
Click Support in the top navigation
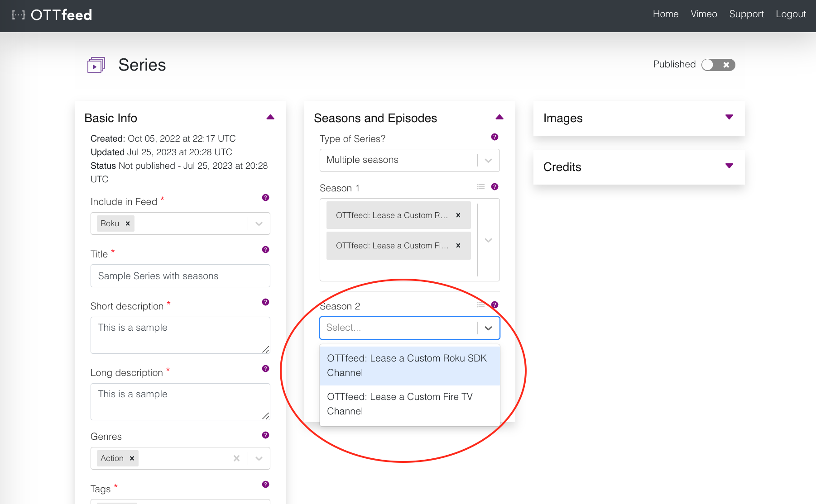tap(746, 14)
